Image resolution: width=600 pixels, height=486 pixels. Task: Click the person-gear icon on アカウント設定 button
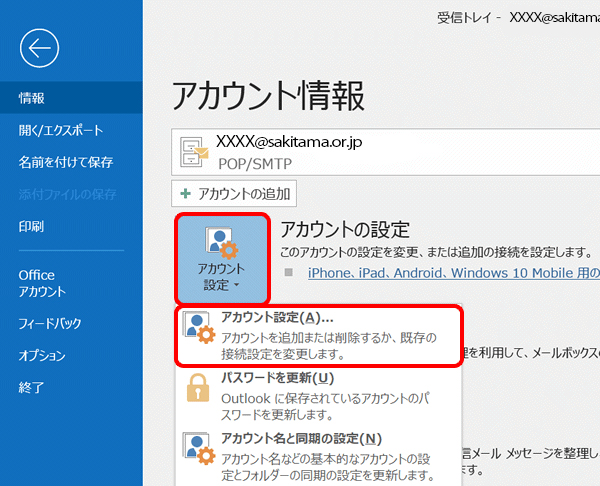pyautogui.click(x=222, y=242)
